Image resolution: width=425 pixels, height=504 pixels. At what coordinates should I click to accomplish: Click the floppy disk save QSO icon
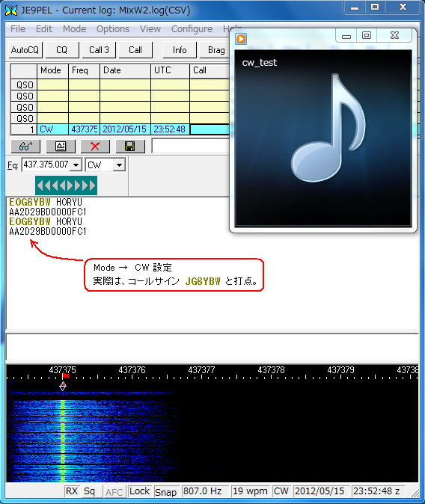(130, 147)
